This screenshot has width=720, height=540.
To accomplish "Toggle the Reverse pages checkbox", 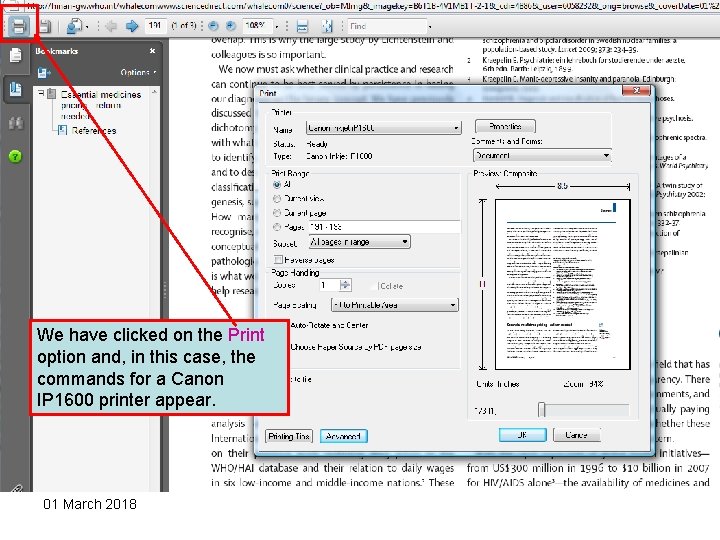I will [278, 259].
